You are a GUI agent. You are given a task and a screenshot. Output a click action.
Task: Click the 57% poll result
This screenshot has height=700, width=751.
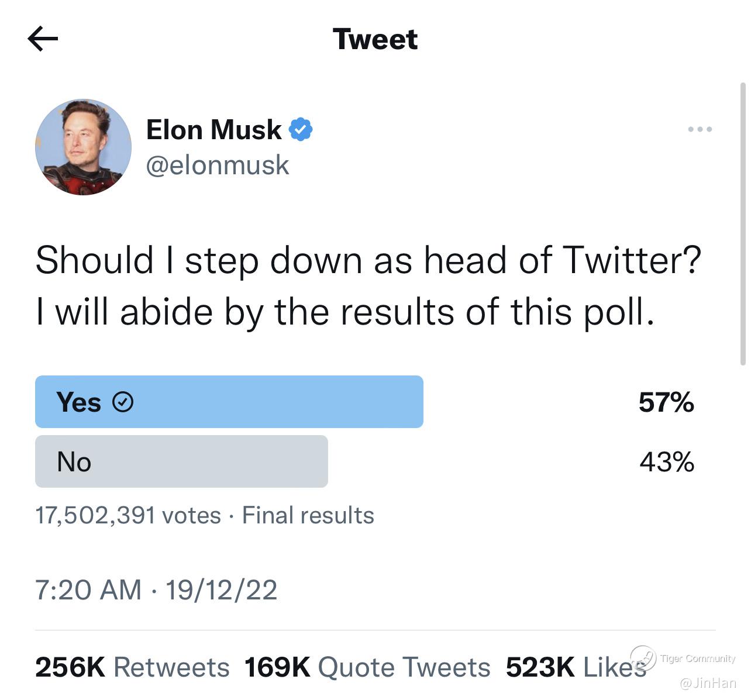[666, 402]
